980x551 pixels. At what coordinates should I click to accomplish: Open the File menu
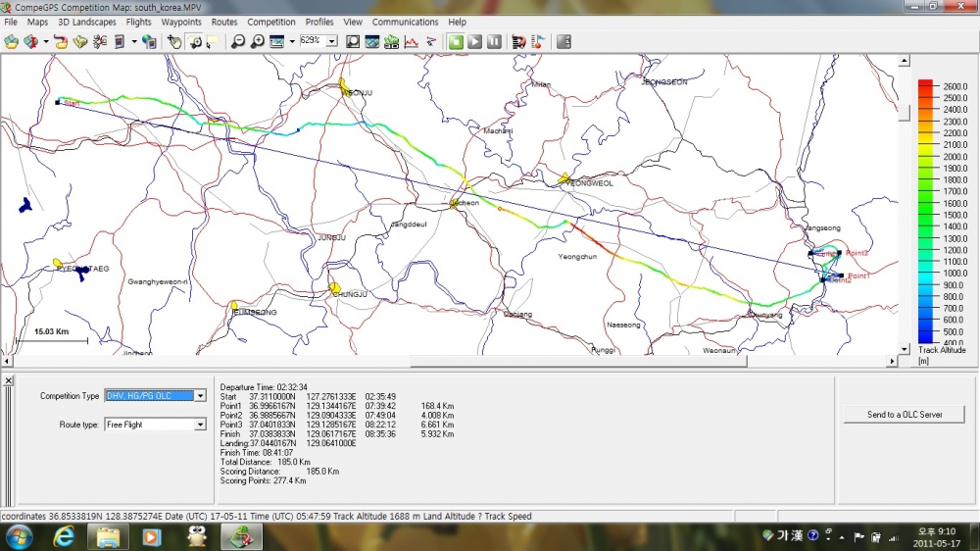(11, 22)
